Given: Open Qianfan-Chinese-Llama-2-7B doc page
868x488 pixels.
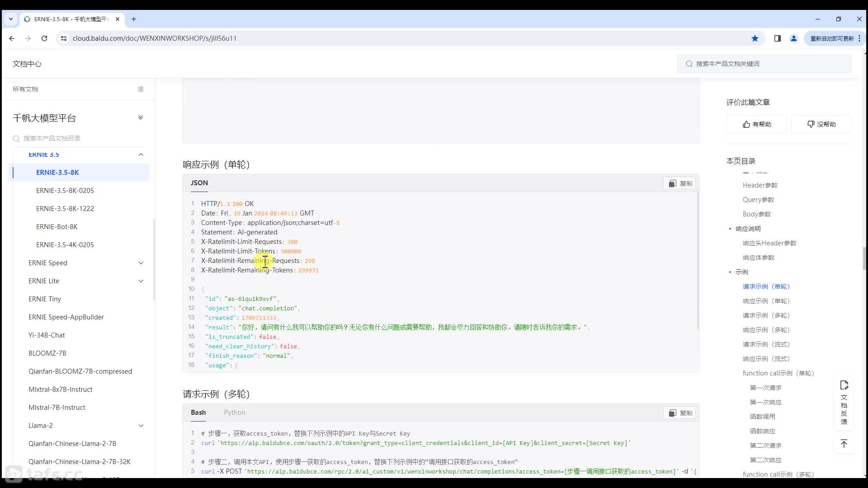Looking at the screenshot, I should (x=72, y=443).
